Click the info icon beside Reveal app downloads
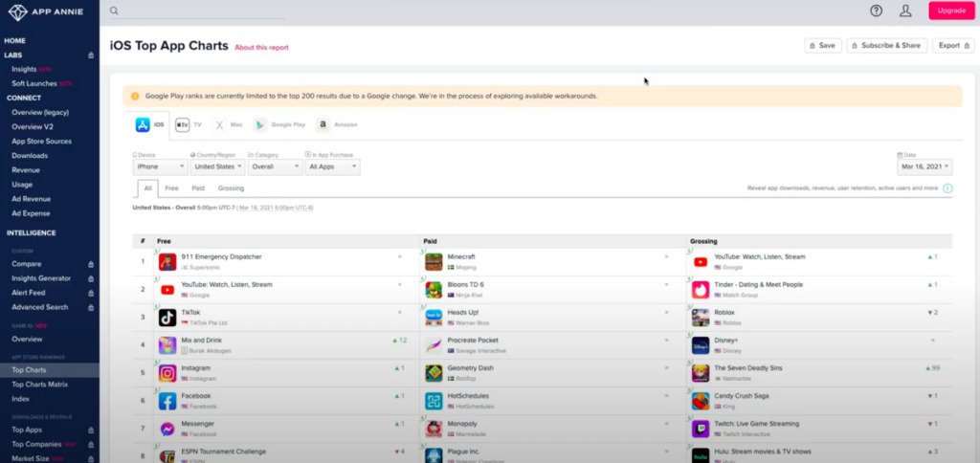 pos(947,188)
